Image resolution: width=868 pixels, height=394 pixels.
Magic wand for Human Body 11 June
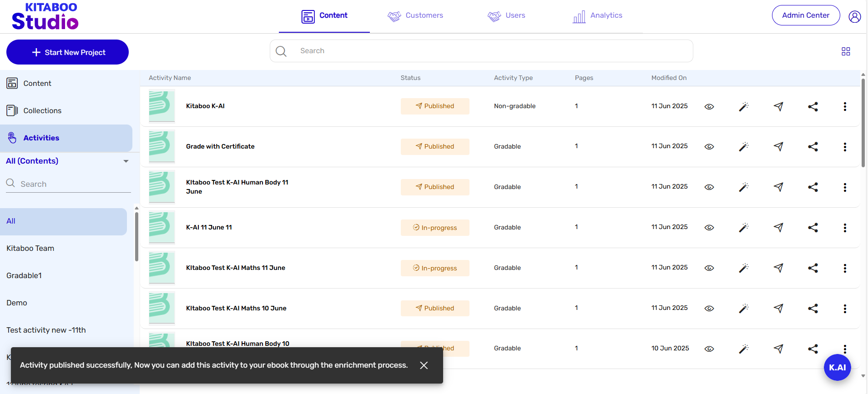[743, 187]
